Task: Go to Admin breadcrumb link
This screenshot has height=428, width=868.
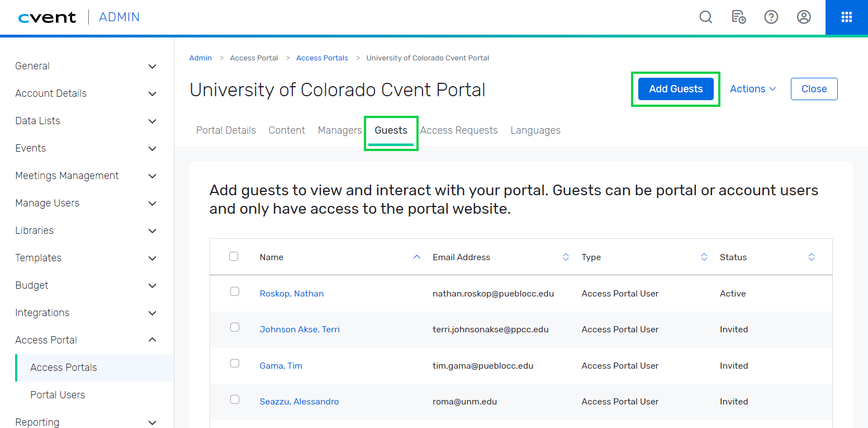Action: pos(201,58)
